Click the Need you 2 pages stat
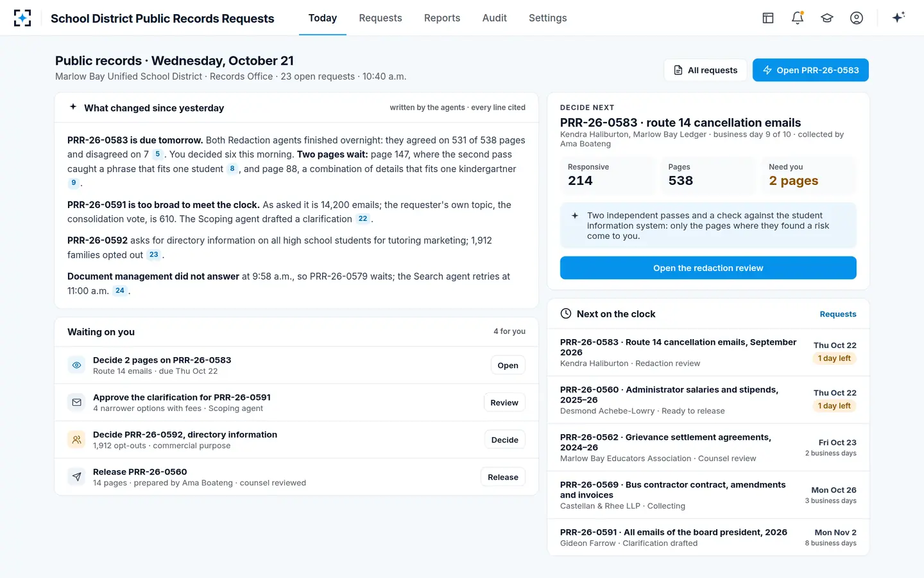924x578 pixels. tap(809, 175)
